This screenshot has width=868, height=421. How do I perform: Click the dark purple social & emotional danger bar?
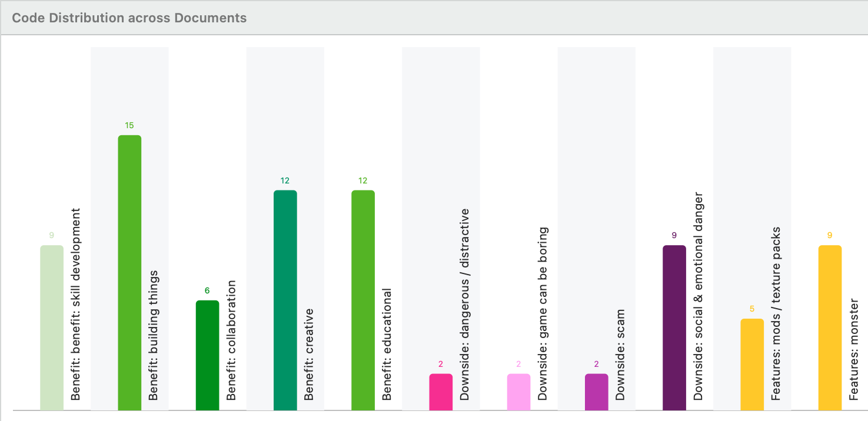pyautogui.click(x=674, y=327)
